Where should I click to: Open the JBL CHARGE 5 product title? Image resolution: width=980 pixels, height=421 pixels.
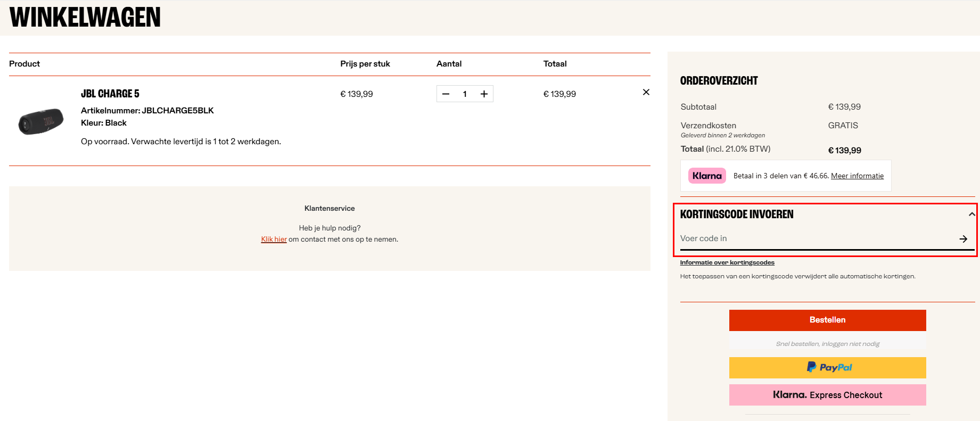[x=110, y=94]
